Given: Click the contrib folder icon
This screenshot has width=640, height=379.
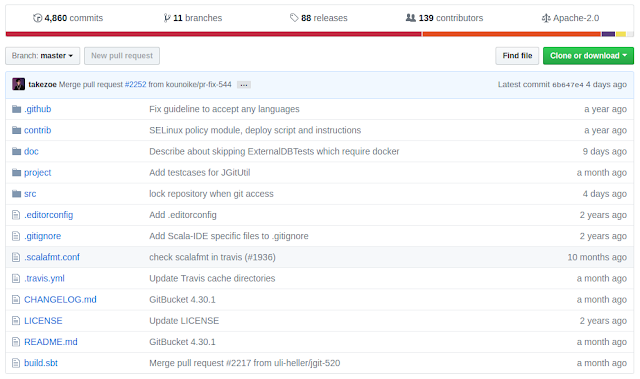Looking at the screenshot, I should coord(16,130).
